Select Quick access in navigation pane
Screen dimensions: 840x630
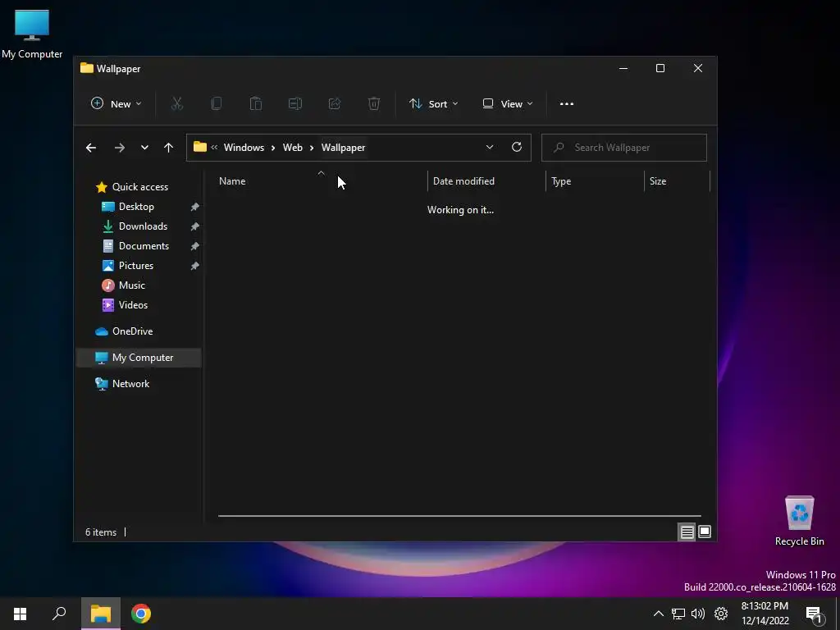point(139,187)
